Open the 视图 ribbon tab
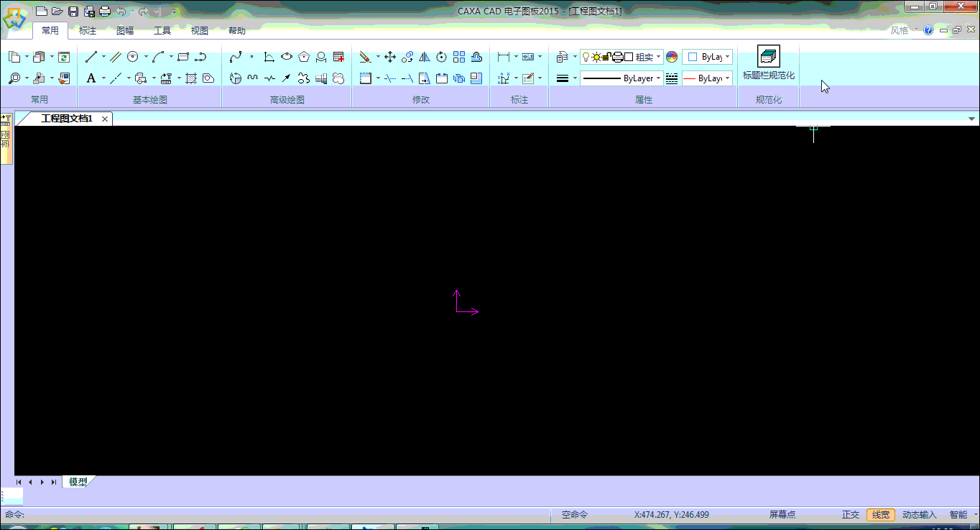This screenshot has width=980, height=530. point(199,31)
